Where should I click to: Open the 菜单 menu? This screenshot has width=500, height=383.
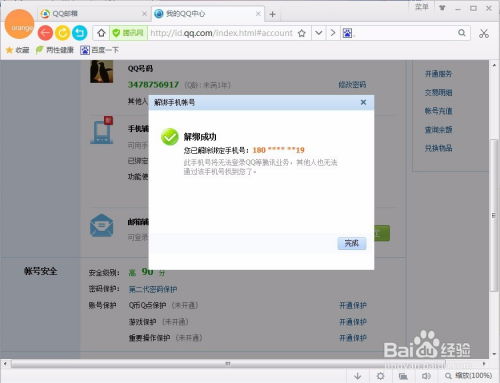click(421, 7)
